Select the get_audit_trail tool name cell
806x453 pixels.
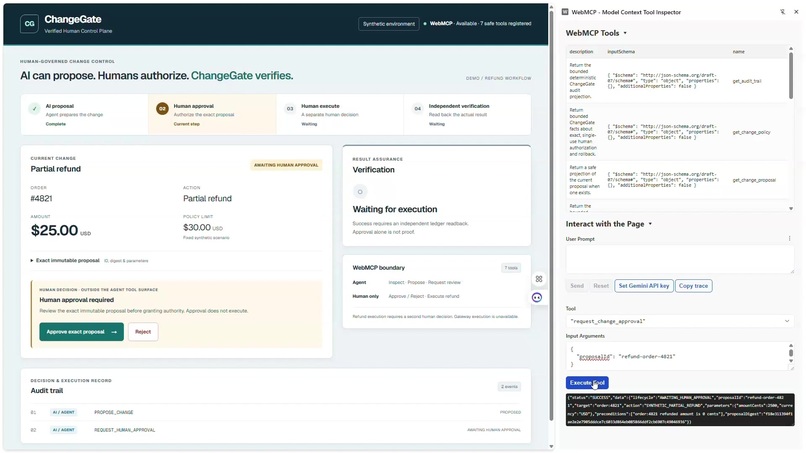(747, 81)
